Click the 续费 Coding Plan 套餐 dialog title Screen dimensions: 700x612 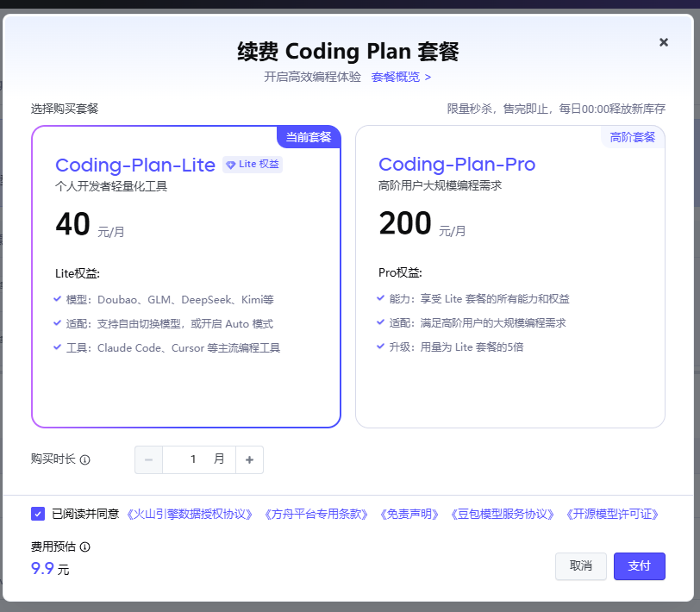coord(348,51)
